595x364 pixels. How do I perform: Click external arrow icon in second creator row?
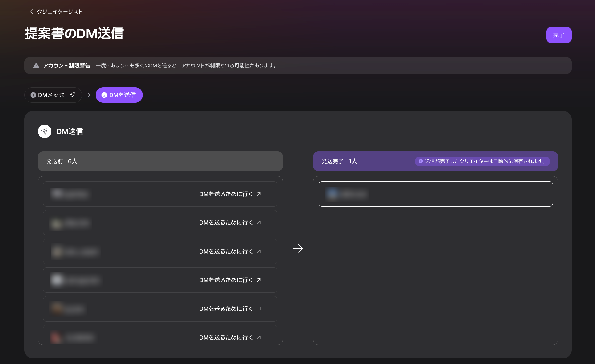[x=259, y=222]
